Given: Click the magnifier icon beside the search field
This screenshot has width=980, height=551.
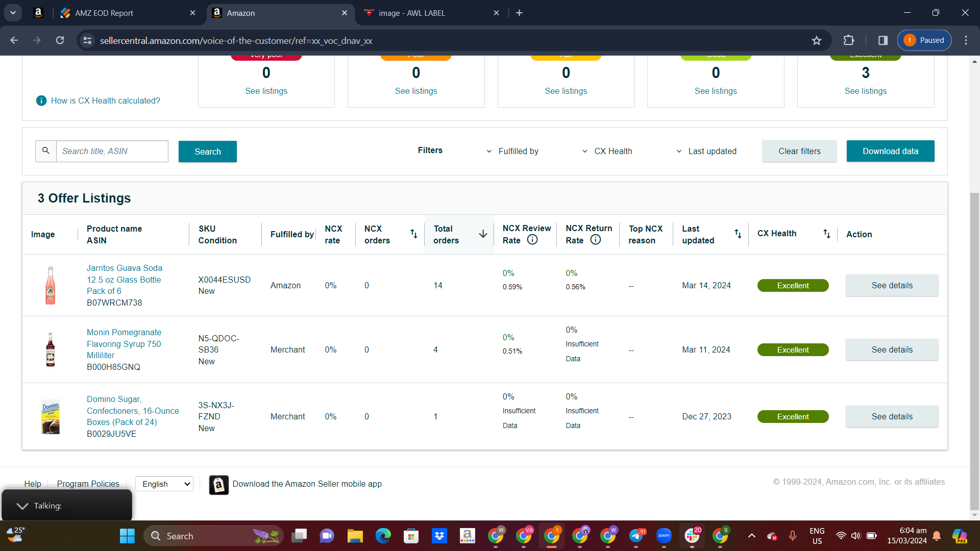Looking at the screenshot, I should 46,151.
